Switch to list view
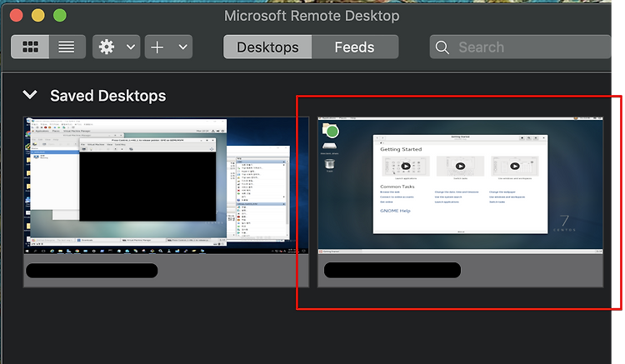 click(67, 47)
